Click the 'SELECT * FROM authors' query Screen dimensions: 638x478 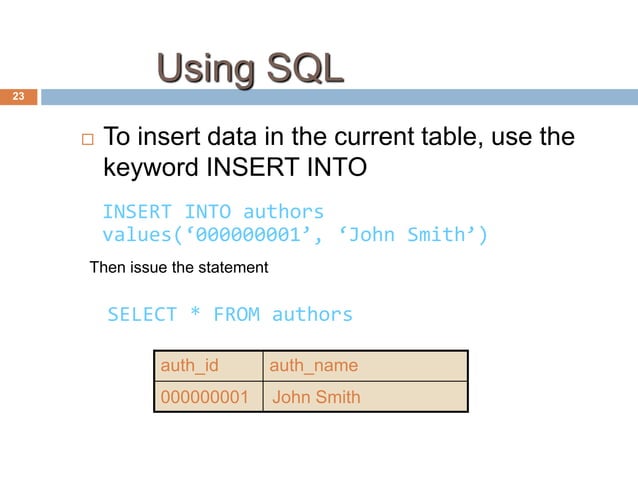[x=230, y=314]
